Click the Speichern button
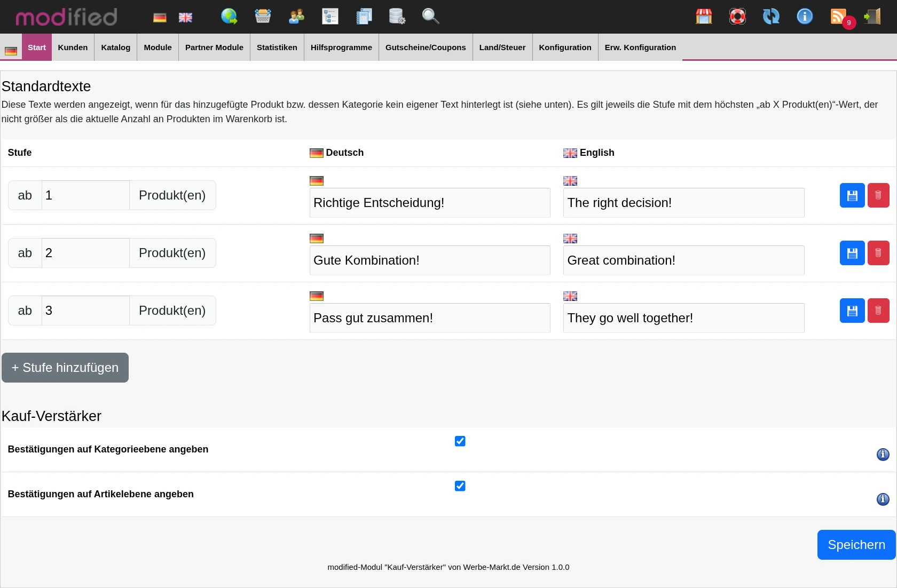Viewport: 897px width, 588px height. [x=856, y=545]
